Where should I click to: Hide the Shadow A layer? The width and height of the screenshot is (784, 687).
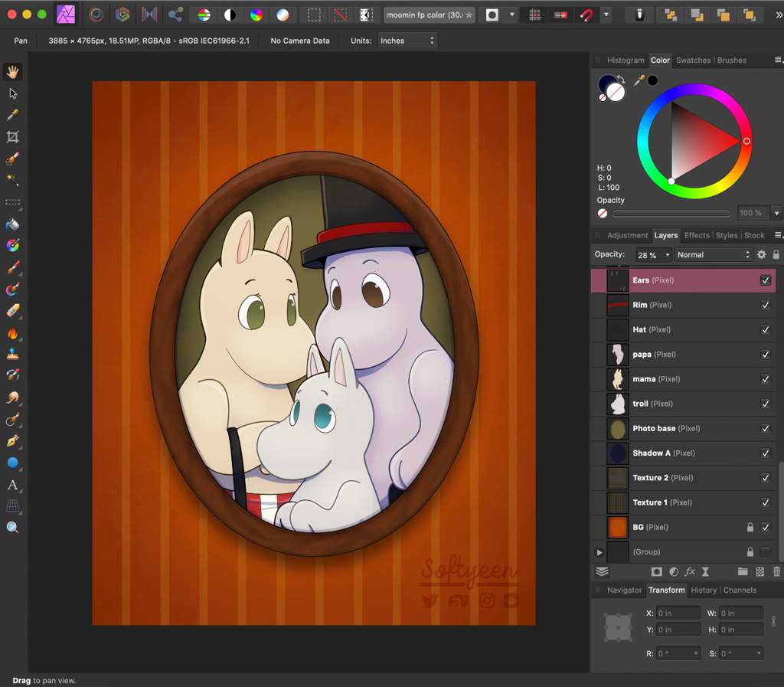766,453
